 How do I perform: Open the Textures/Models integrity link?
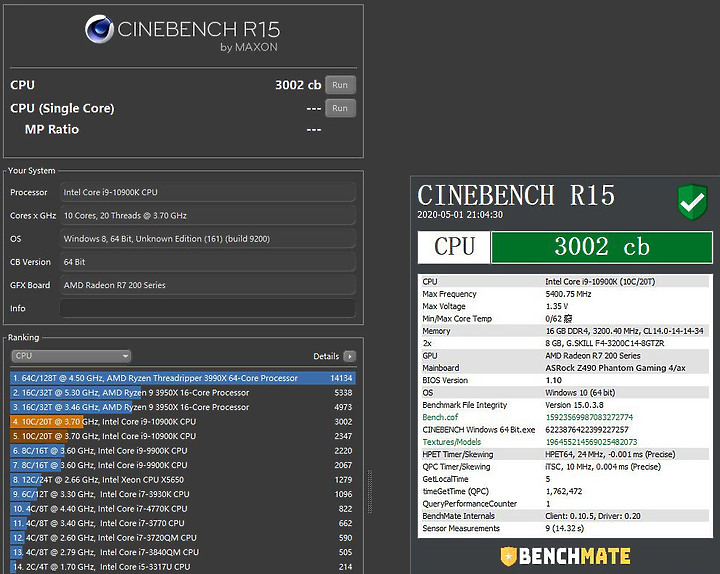(x=451, y=442)
